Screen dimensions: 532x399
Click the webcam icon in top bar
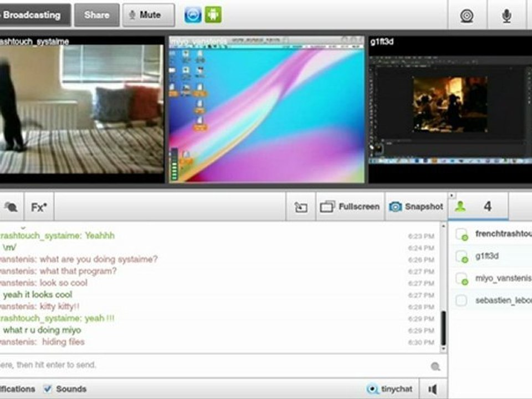pos(467,16)
